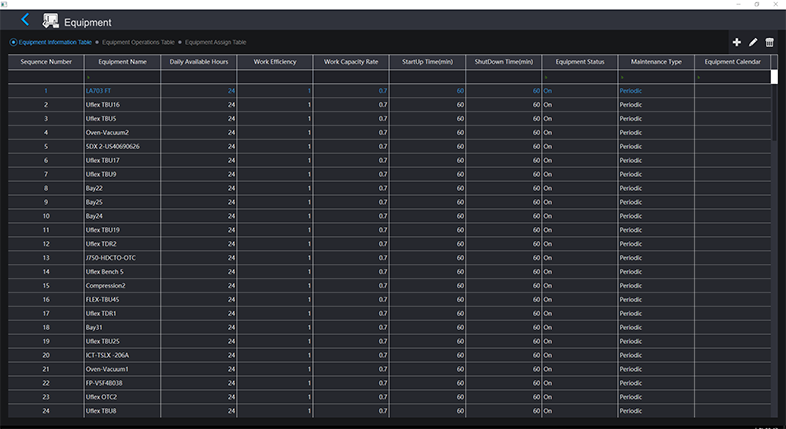Click the Work Capacity Rate column header
This screenshot has height=429, width=786.
click(351, 62)
